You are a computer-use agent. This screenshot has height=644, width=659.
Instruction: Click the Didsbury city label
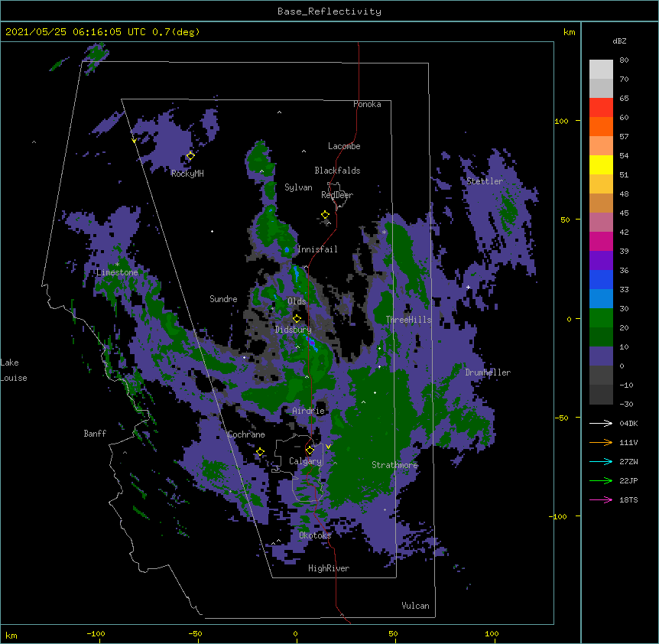(293, 330)
